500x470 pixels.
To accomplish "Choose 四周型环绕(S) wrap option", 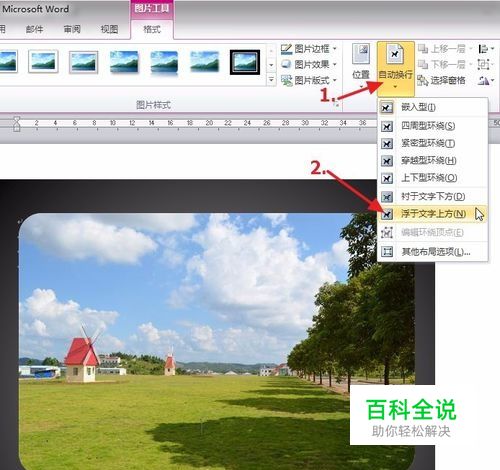I will pos(432,126).
